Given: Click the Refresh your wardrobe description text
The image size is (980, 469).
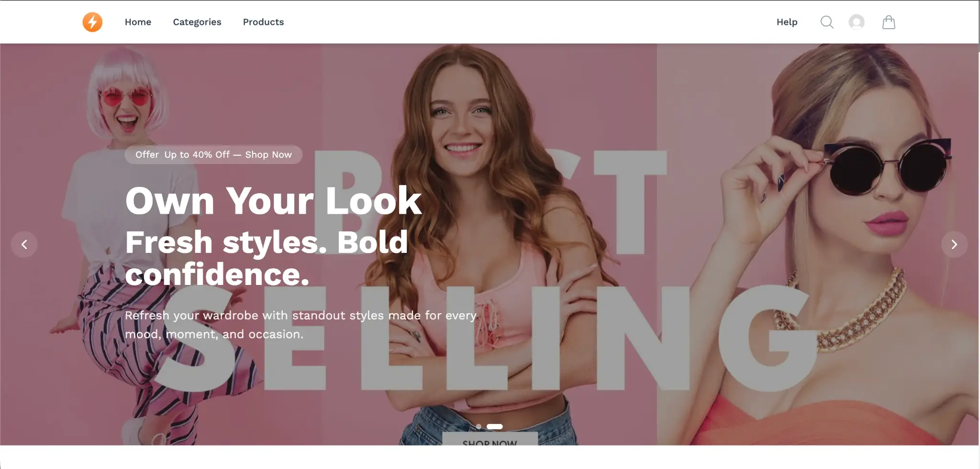Looking at the screenshot, I should pos(301,325).
